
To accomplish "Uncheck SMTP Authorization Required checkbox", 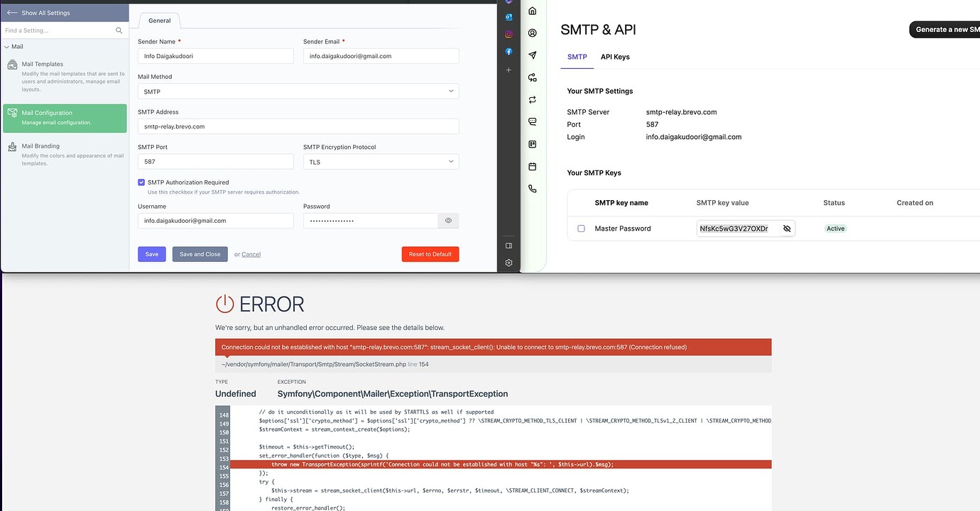I will (x=141, y=182).
